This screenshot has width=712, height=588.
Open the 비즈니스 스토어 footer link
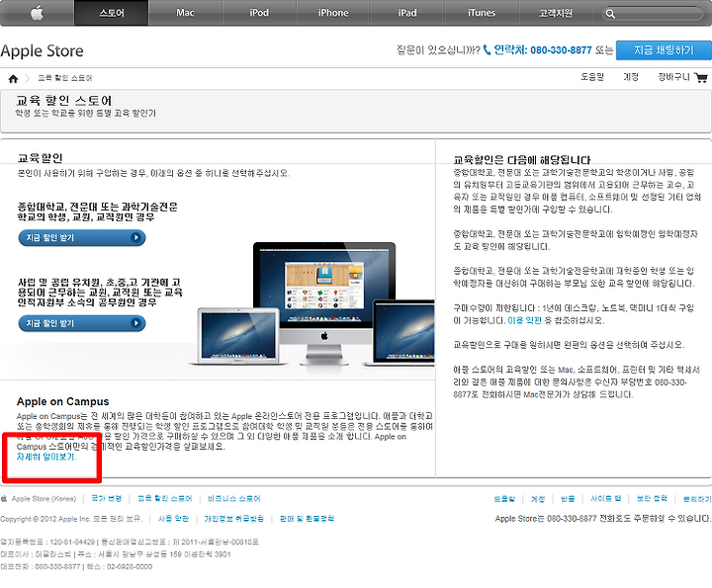click(x=234, y=499)
